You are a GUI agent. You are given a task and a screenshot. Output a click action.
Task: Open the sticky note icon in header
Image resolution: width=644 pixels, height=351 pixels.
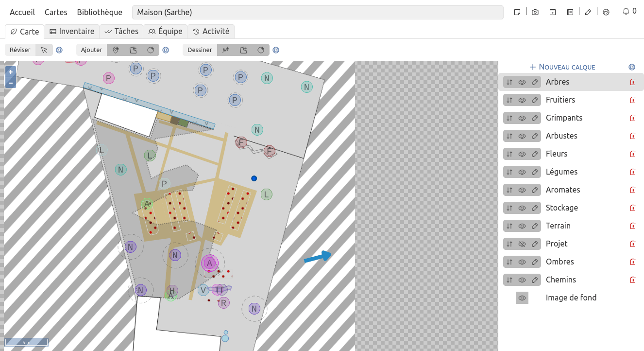(518, 12)
